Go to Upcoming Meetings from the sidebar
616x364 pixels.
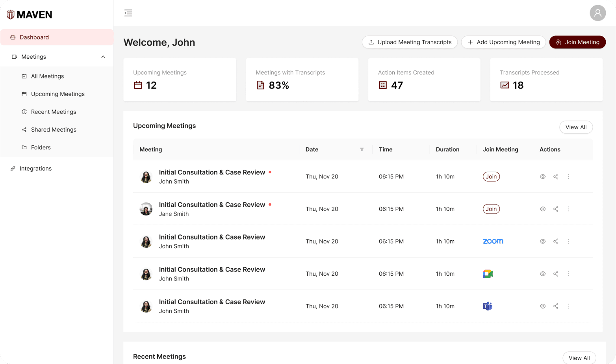coord(58,94)
